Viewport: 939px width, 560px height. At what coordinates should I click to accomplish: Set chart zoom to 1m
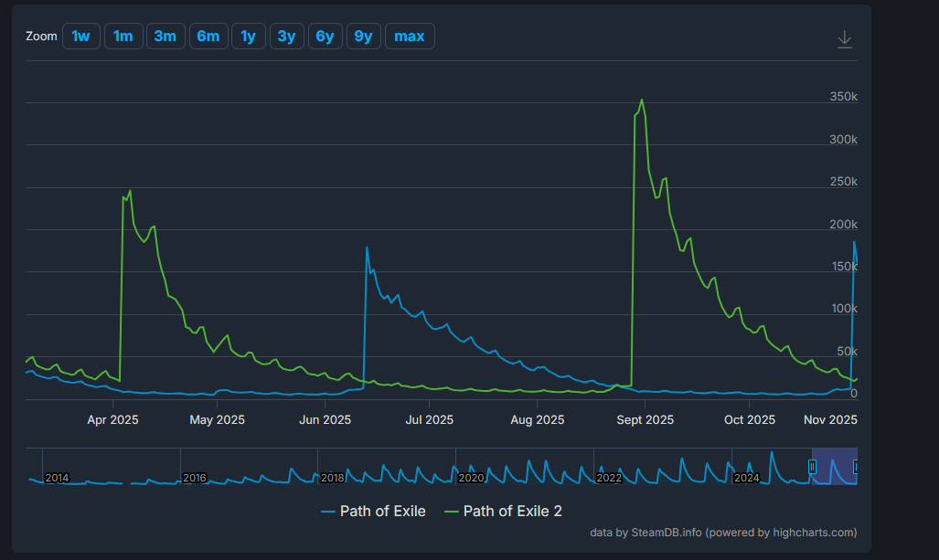click(x=123, y=37)
